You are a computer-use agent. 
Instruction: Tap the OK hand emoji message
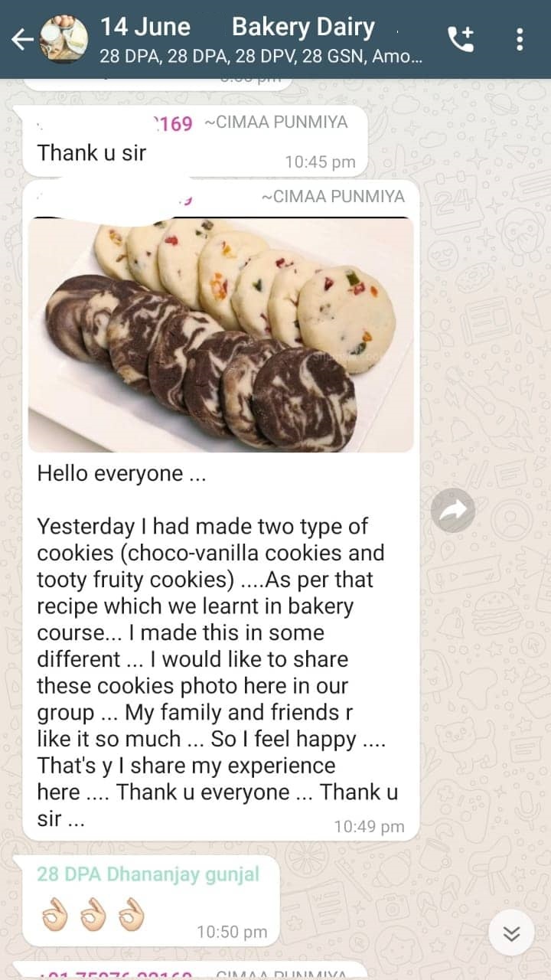tap(93, 913)
